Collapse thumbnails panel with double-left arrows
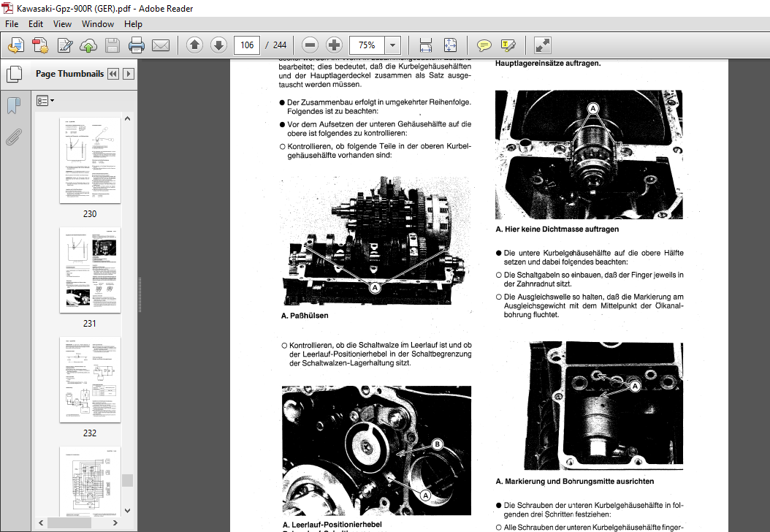 (113, 74)
